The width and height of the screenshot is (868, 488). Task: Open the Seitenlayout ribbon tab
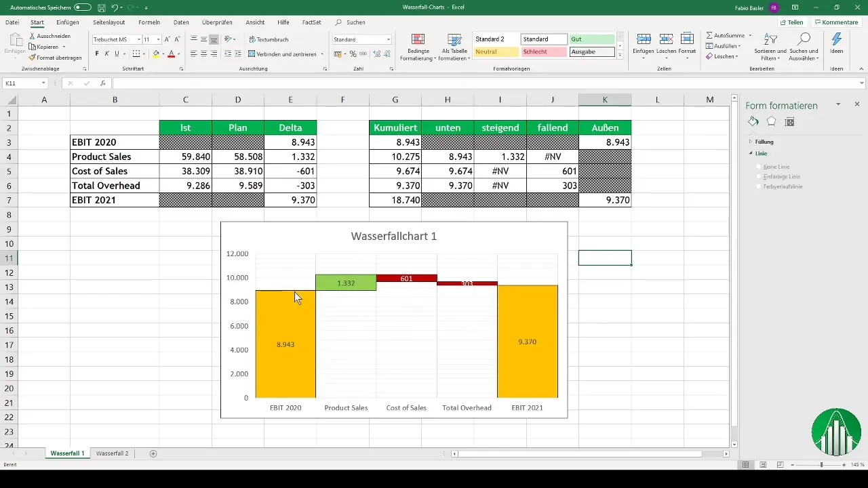click(x=108, y=22)
